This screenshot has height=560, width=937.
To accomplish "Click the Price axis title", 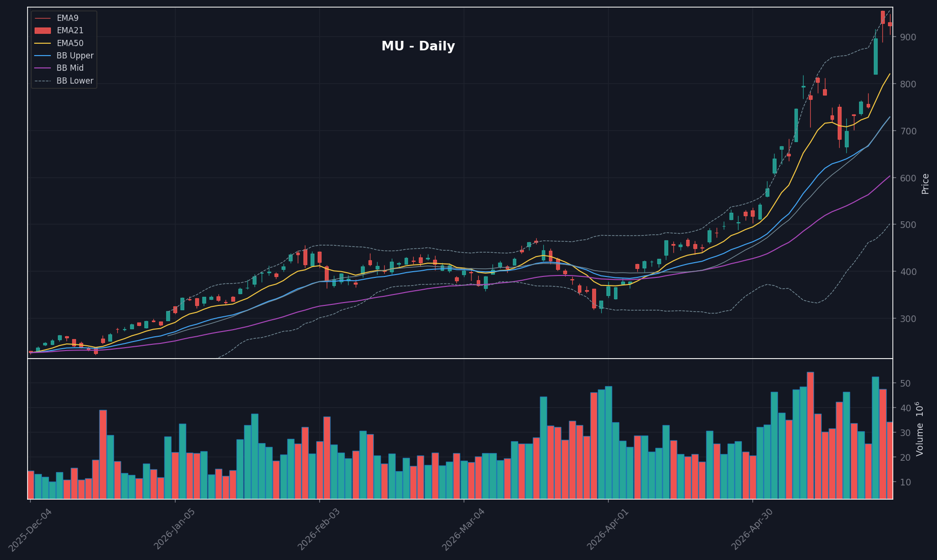I will pos(925,183).
